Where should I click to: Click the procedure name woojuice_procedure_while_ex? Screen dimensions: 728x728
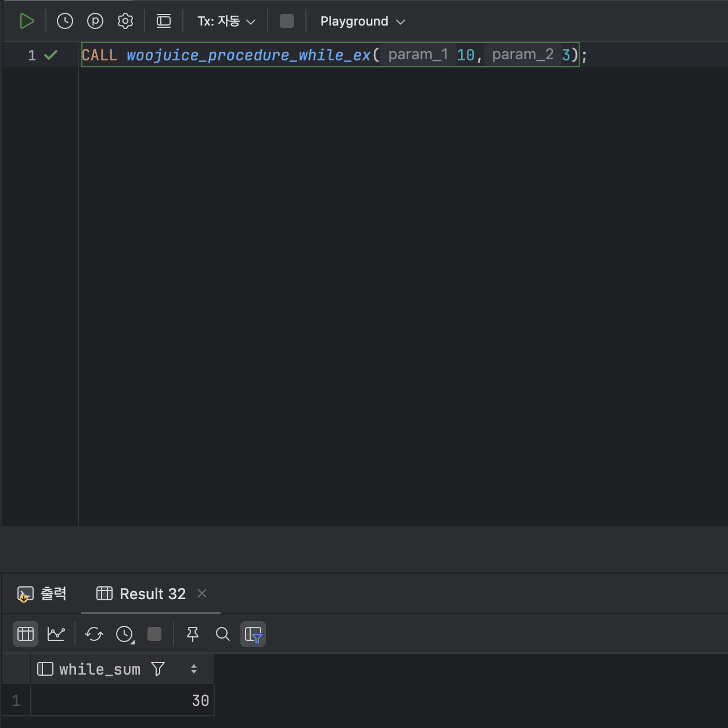(248, 55)
